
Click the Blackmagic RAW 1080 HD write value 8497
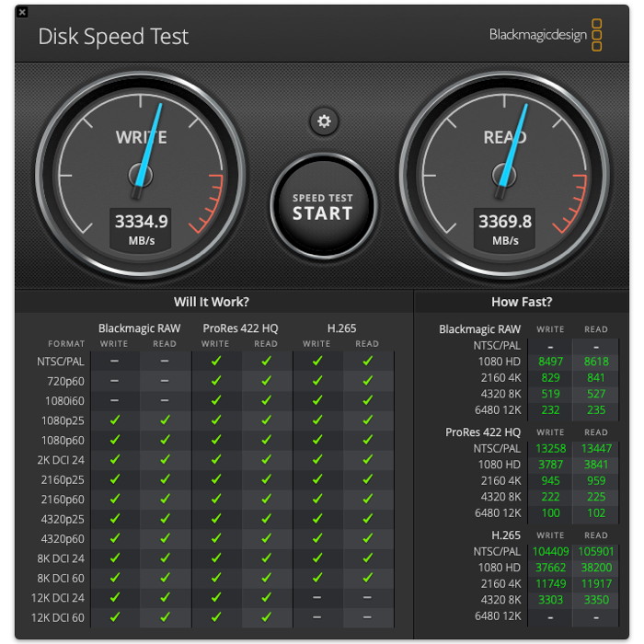pos(550,362)
